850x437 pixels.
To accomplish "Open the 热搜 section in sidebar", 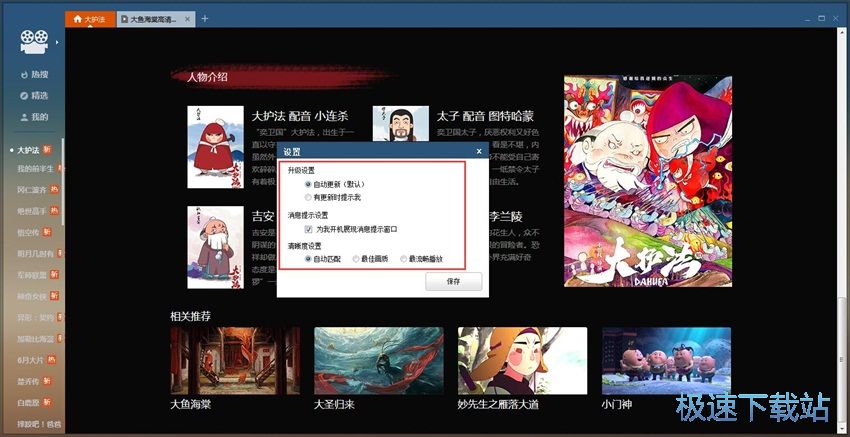I will (x=34, y=74).
